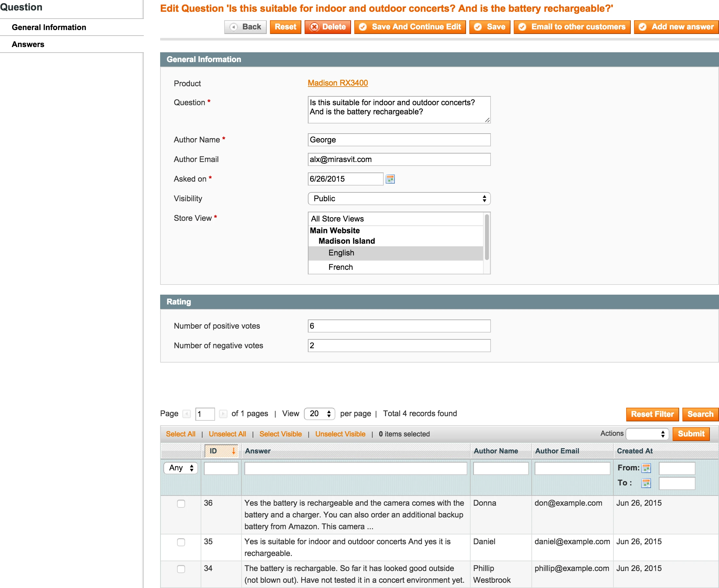Click the Search button above the grid

700,414
